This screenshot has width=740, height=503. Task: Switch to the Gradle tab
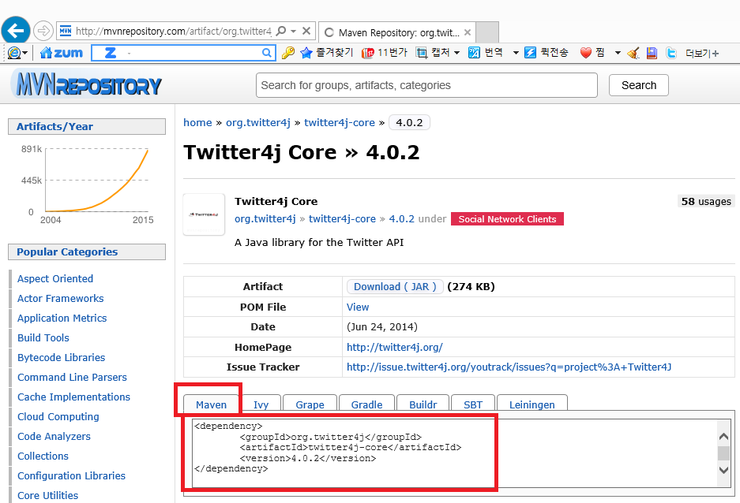[x=366, y=405]
